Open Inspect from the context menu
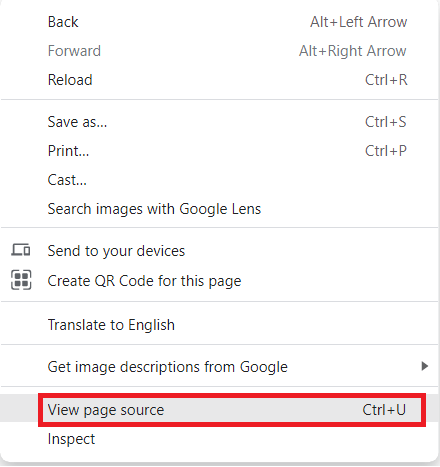 pos(219,439)
